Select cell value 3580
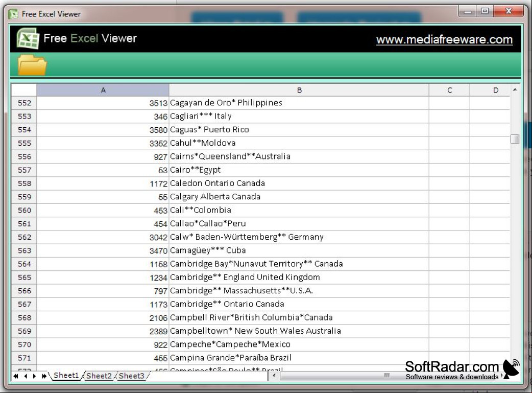 [x=103, y=130]
